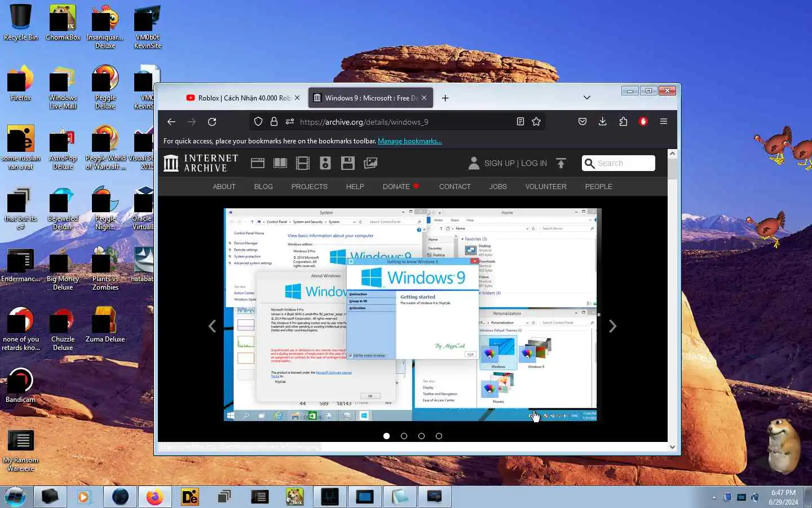Screen dimensions: 812x508
Task: Show hidden system tray icons arrow
Action: click(x=714, y=497)
